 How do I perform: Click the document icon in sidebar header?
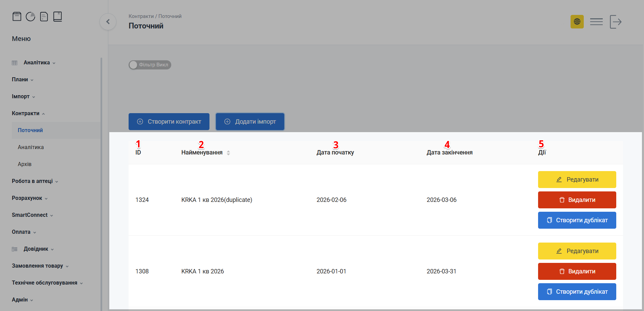44,17
